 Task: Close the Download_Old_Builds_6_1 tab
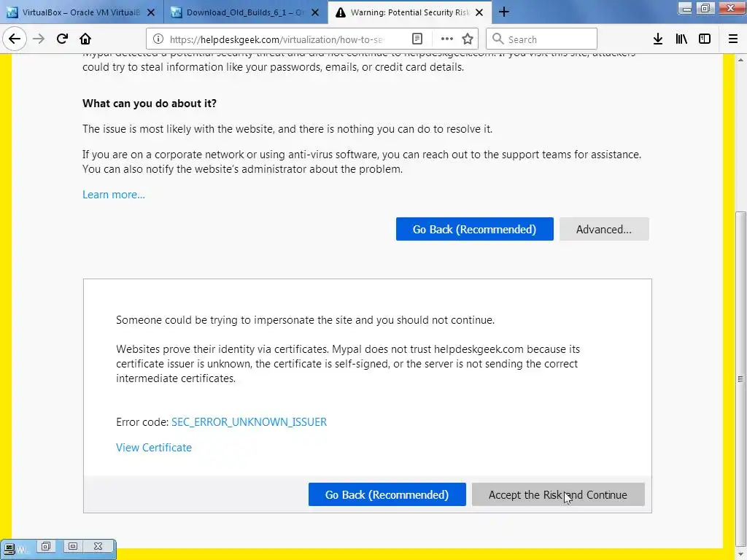315,12
